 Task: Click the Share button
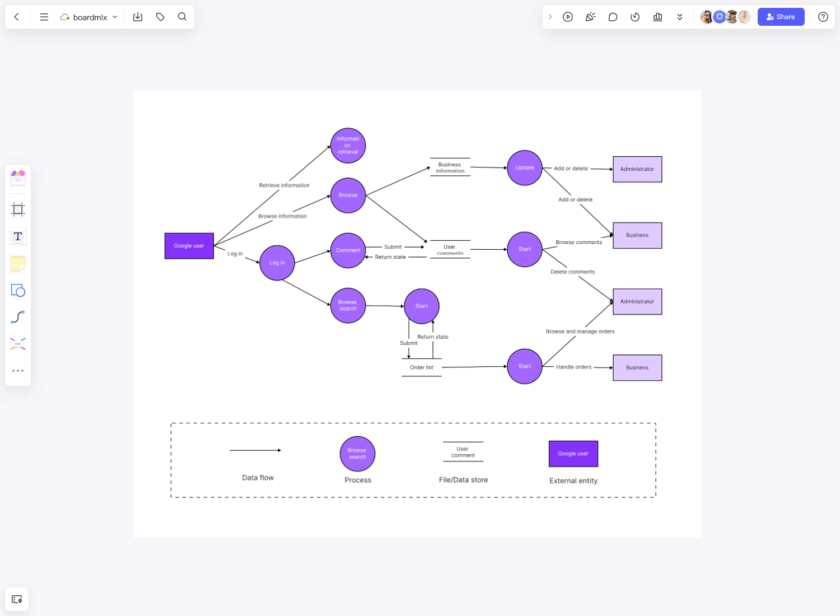[x=781, y=17]
